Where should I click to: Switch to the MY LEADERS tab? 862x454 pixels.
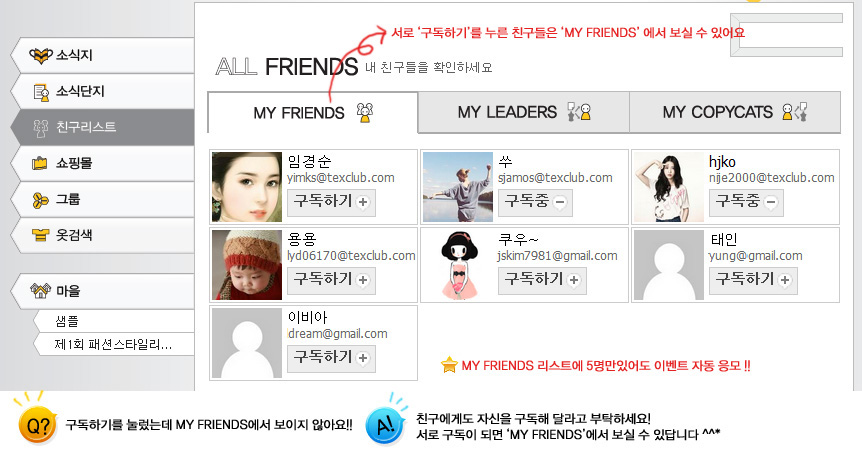(x=524, y=112)
